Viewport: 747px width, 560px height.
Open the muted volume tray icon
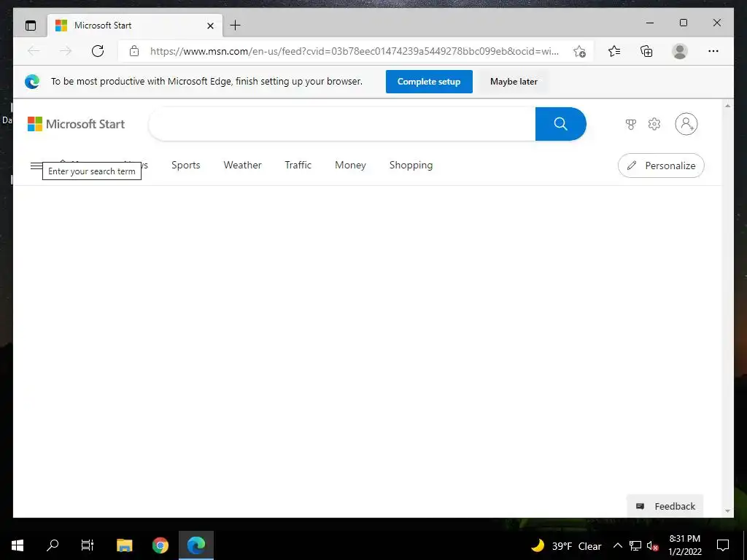point(653,545)
